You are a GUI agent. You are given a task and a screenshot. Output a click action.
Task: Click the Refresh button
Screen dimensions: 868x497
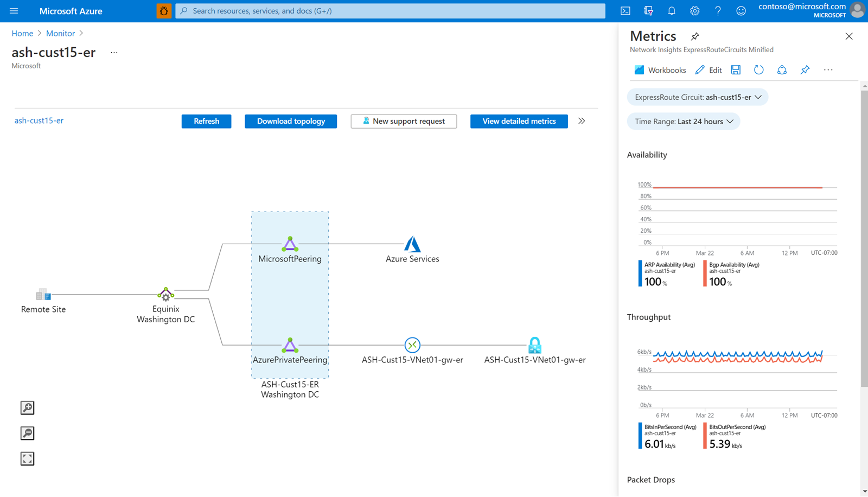tap(207, 121)
